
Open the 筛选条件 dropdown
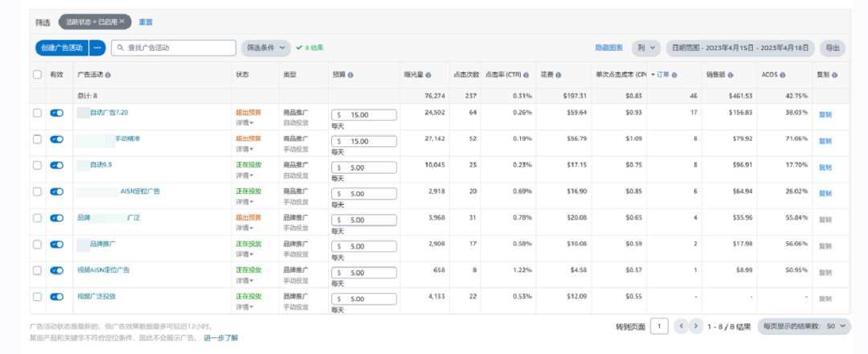pyautogui.click(x=266, y=47)
